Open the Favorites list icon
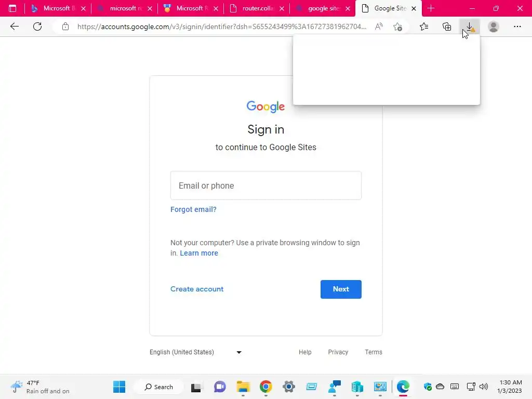The width and height of the screenshot is (532, 399). click(424, 26)
